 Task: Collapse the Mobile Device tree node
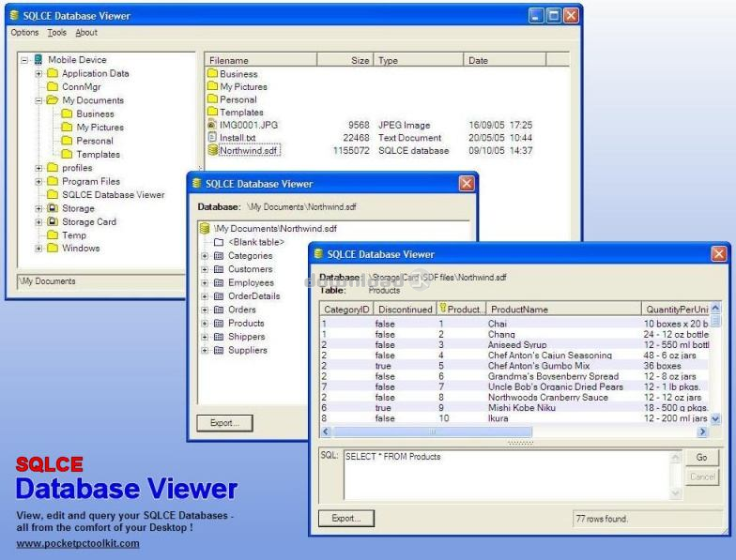pyautogui.click(x=24, y=60)
